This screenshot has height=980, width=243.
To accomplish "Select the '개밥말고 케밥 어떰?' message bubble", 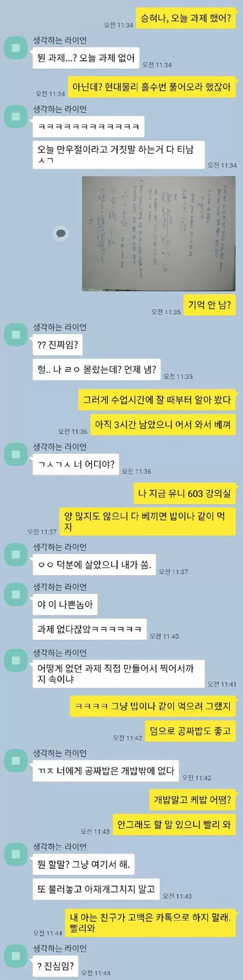I will pyautogui.click(x=193, y=799).
